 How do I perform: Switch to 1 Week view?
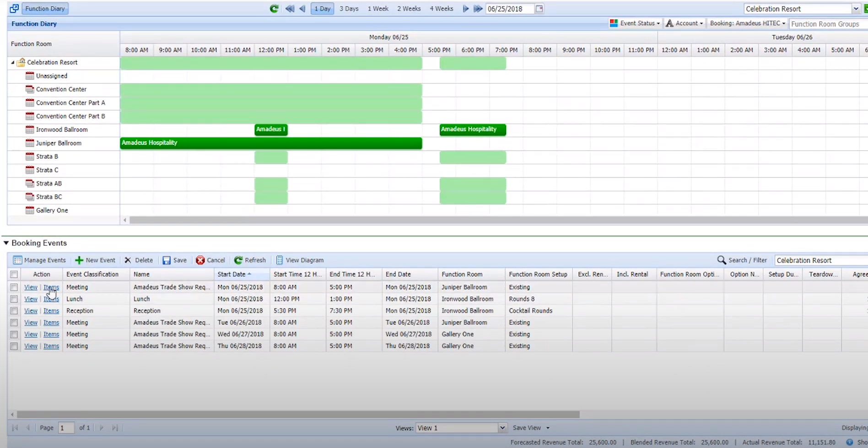(378, 9)
